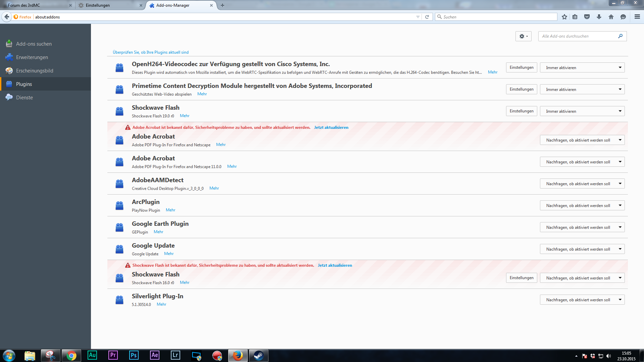Bookmark this page with the star icon
This screenshot has width=644, height=362.
564,17
